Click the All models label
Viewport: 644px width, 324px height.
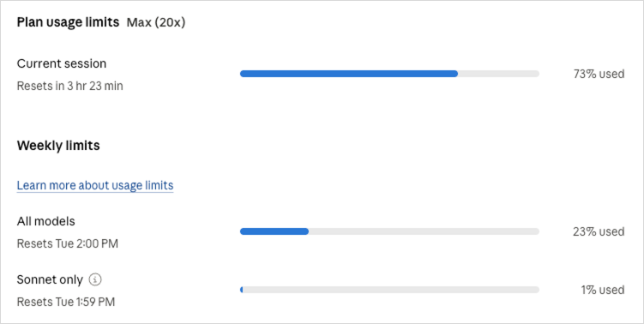(x=46, y=221)
